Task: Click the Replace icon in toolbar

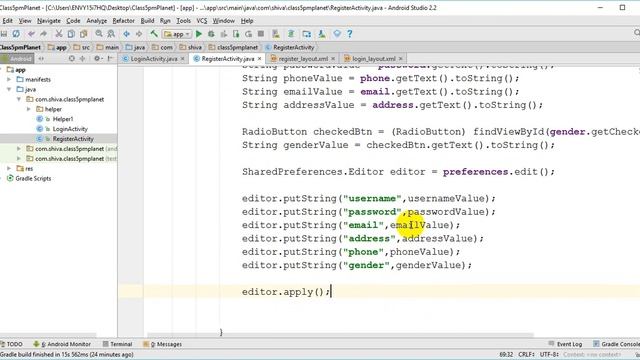Action: click(x=111, y=34)
